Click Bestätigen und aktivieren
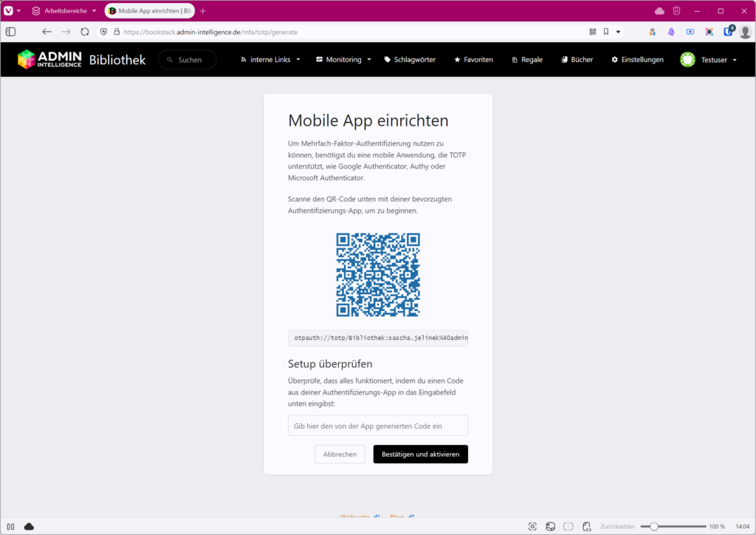This screenshot has width=756, height=535. 420,454
